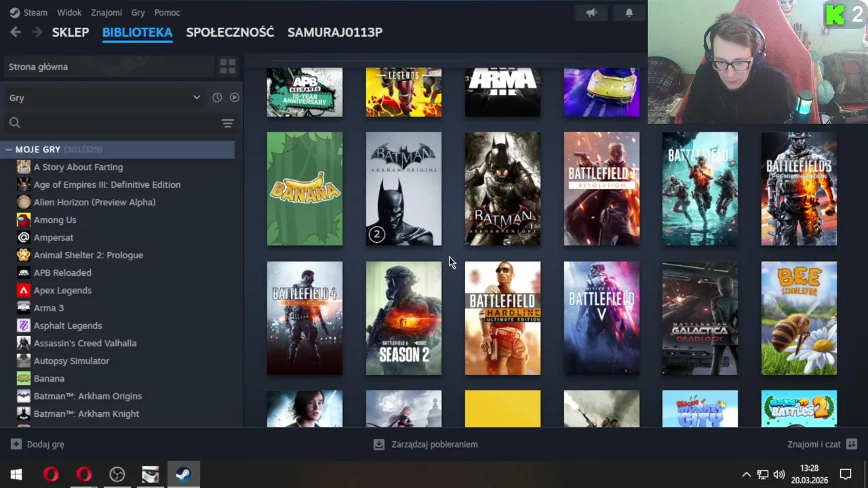The image size is (868, 488).
Task: Open the Pomoc menu
Action: (167, 12)
